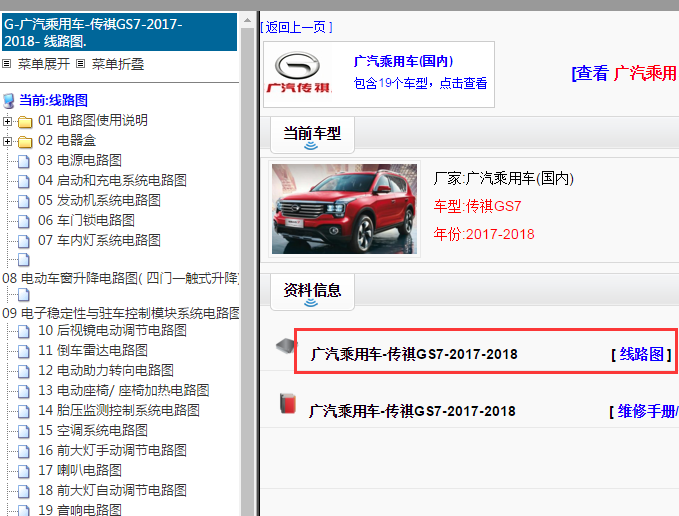Open 06 车门锁电路图
Screen dimensions: 679x516
(x=86, y=220)
